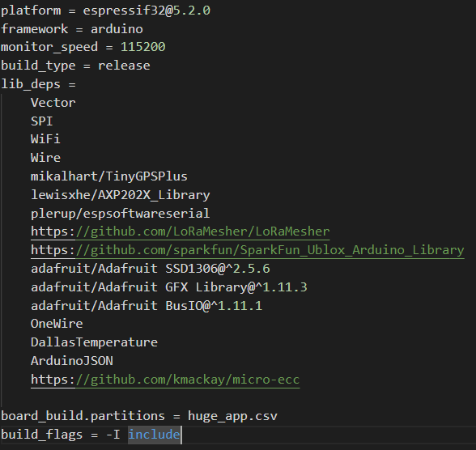Click the huge_app.csv partitions value
The height and width of the screenshot is (450, 476).
point(232,416)
